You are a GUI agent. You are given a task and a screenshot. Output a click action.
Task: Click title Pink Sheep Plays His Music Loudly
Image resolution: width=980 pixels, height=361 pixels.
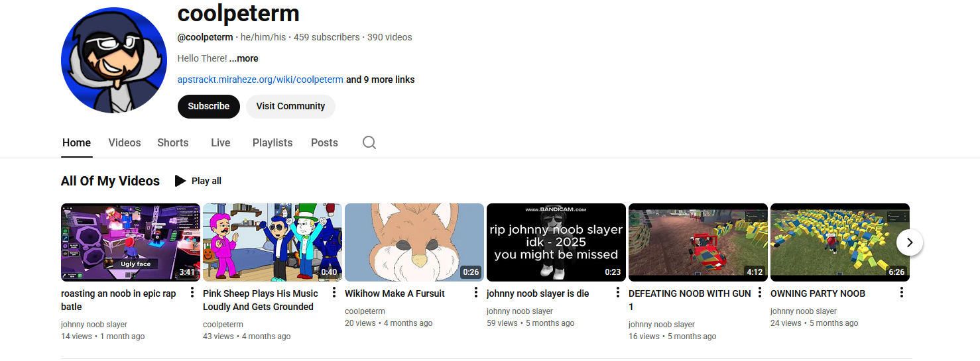pyautogui.click(x=261, y=300)
